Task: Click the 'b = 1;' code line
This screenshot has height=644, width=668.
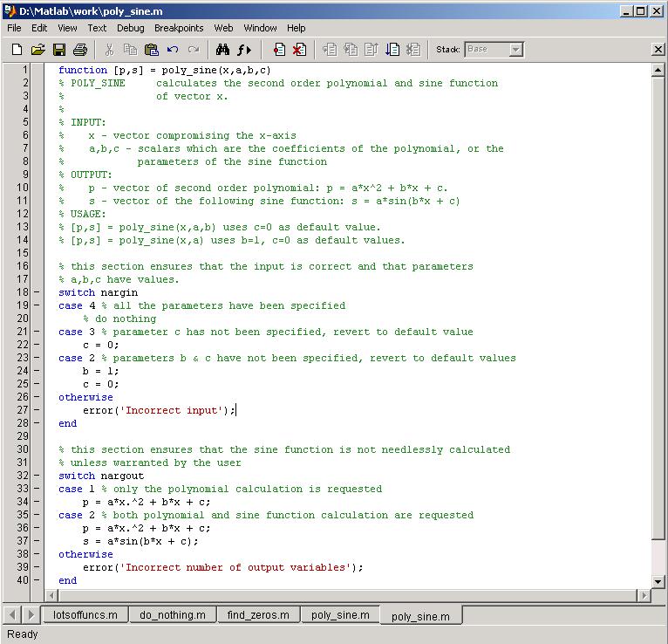Action: click(100, 371)
